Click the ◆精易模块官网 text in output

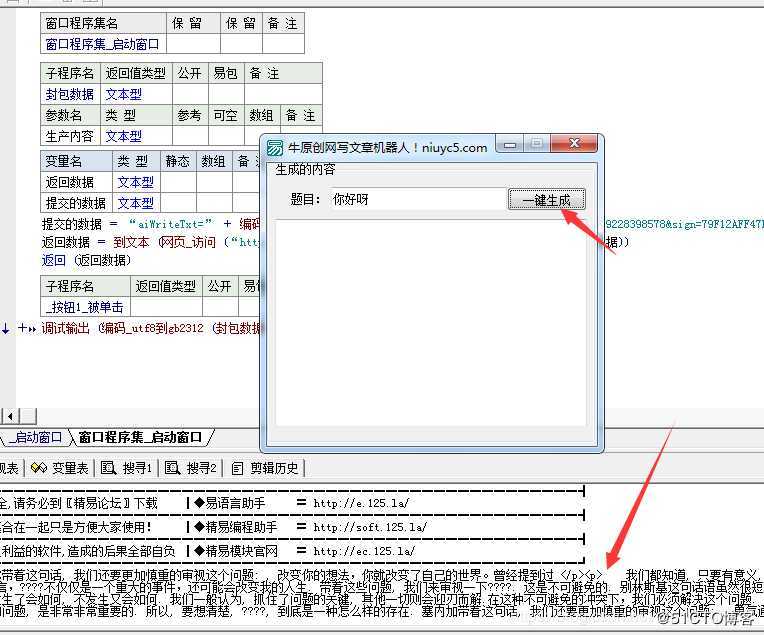click(x=235, y=551)
